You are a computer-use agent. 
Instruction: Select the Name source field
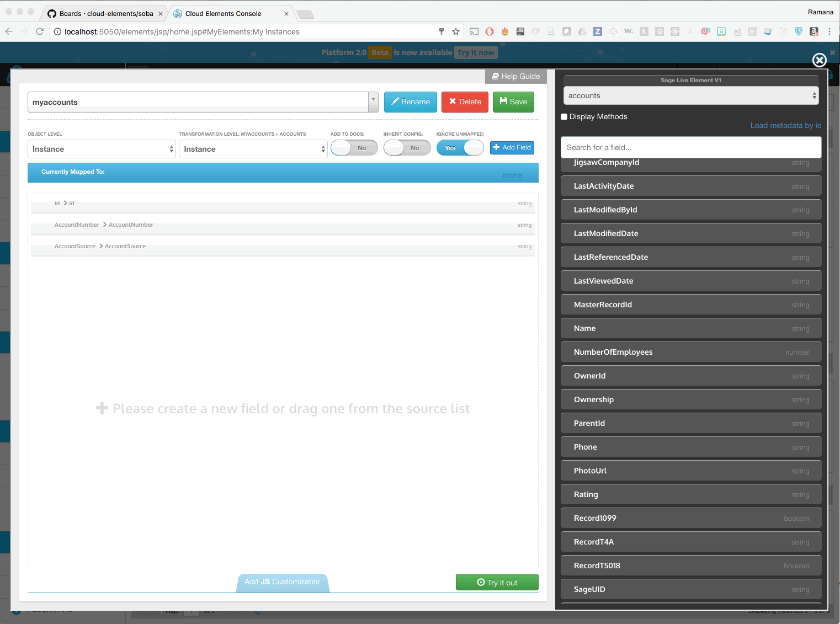coord(691,328)
